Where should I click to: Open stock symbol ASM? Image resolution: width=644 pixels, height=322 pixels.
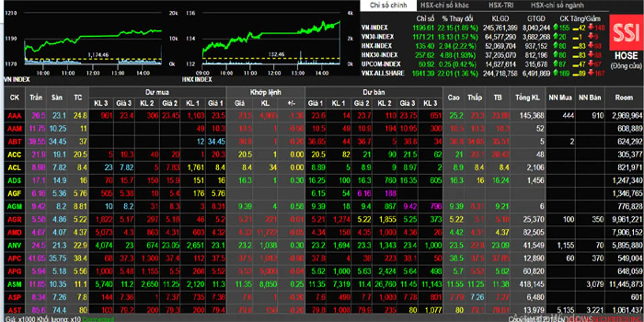(14, 284)
